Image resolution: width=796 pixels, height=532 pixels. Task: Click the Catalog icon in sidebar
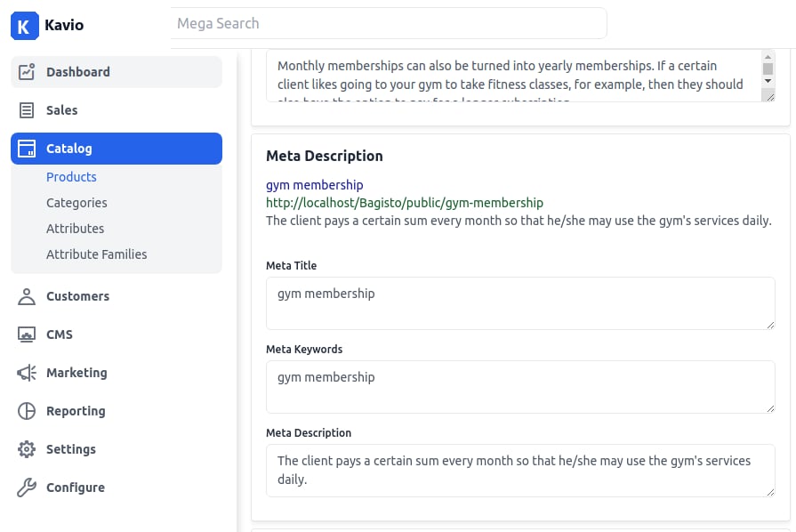tap(27, 149)
